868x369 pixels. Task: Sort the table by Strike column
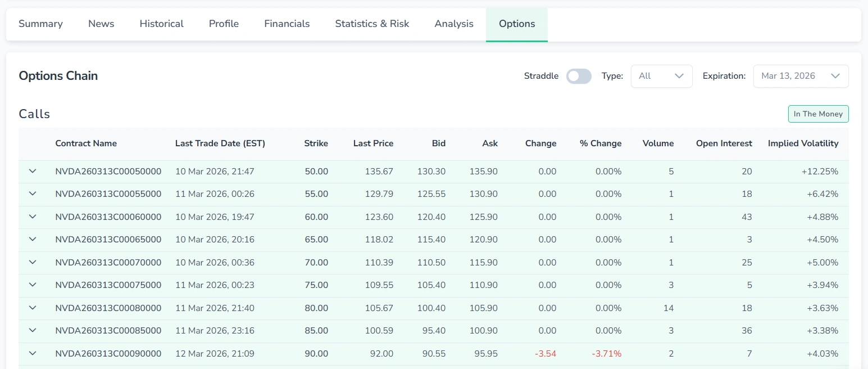[316, 143]
